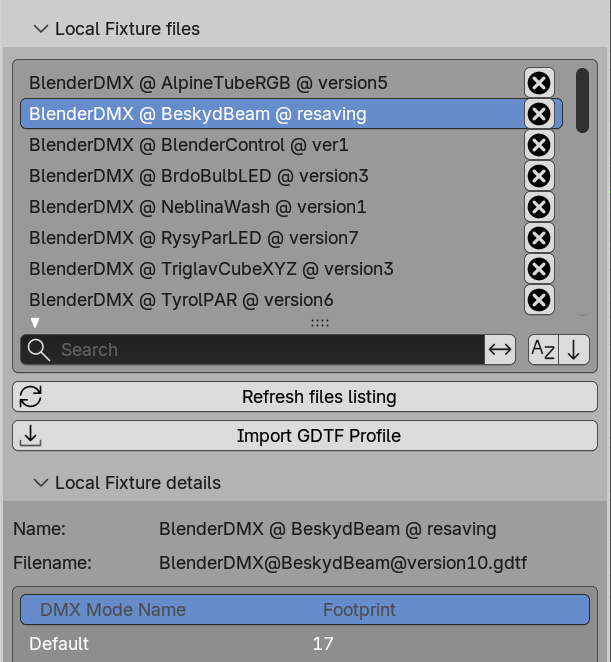Select the Default DMX mode row
This screenshot has height=662, width=611.
tap(305, 644)
